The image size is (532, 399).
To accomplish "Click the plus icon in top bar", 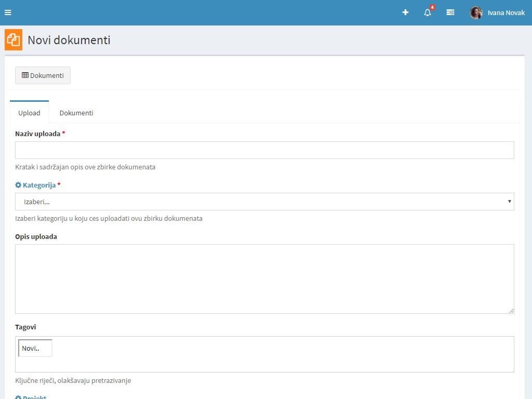I will (x=405, y=12).
